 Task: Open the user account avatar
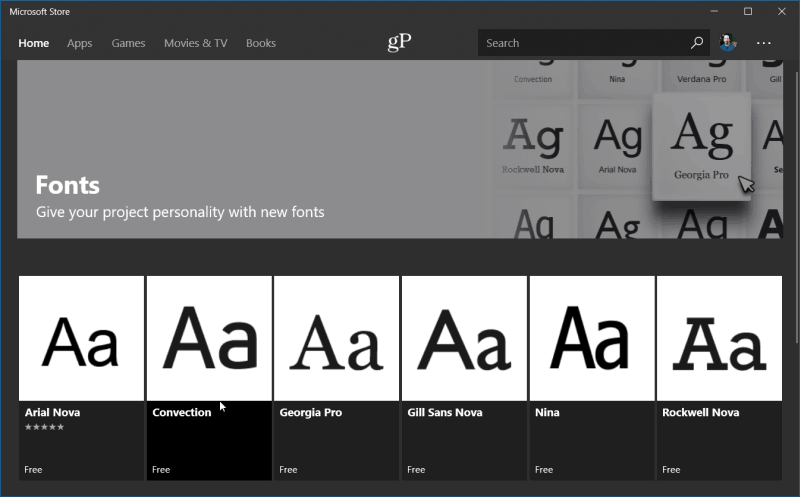tap(728, 42)
